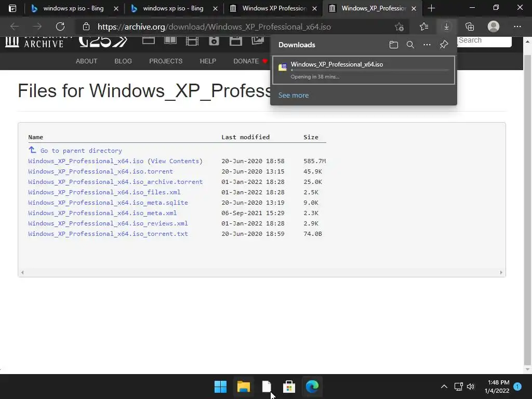532x399 pixels.
Task: Open the ABOUT menu item
Action: (87, 61)
